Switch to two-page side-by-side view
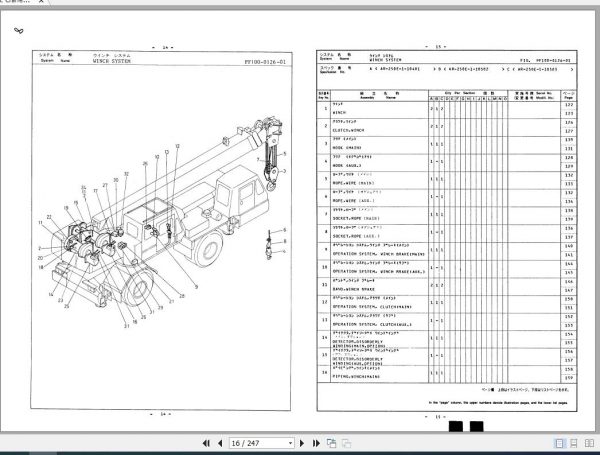The width and height of the screenshot is (600, 455). [x=589, y=443]
